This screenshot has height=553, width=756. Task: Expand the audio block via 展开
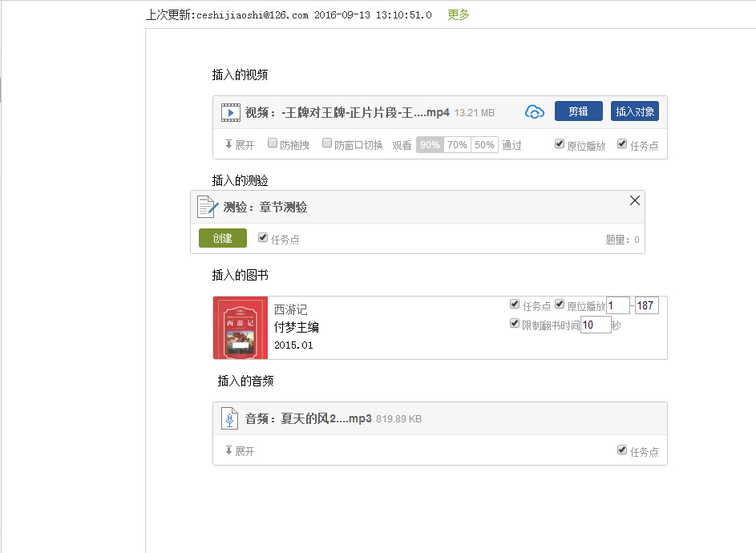(x=239, y=451)
